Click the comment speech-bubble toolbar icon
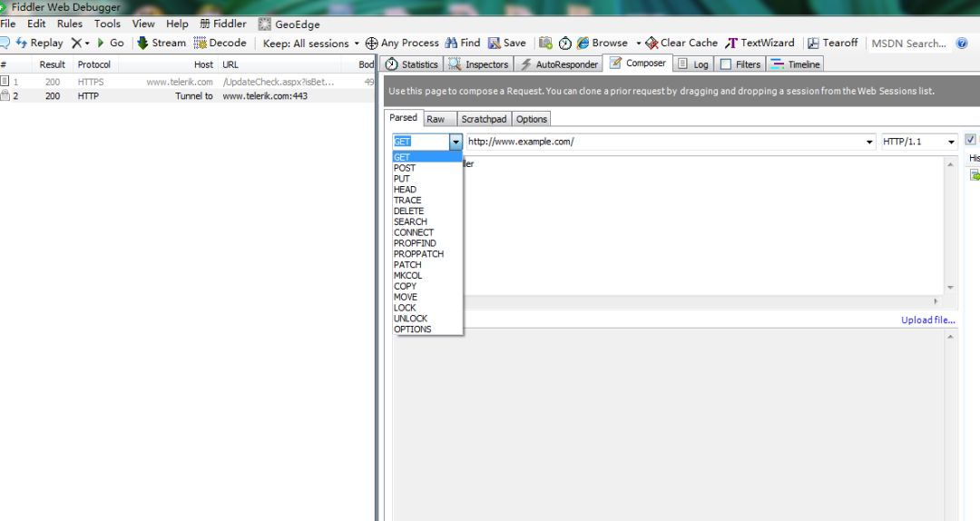Screen dimensions: 980x521 (x=5, y=44)
